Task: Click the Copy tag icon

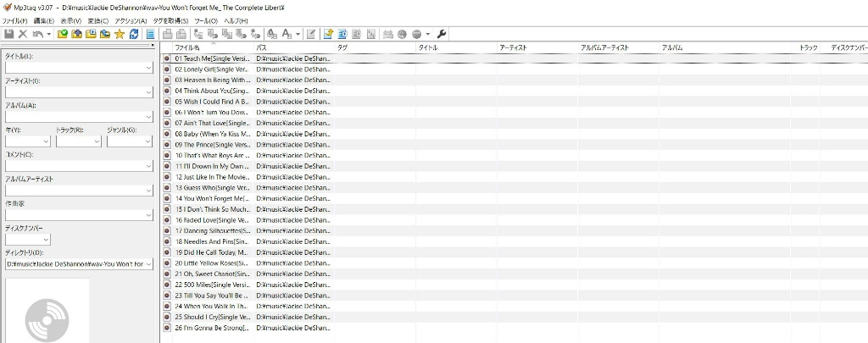Action: click(167, 34)
